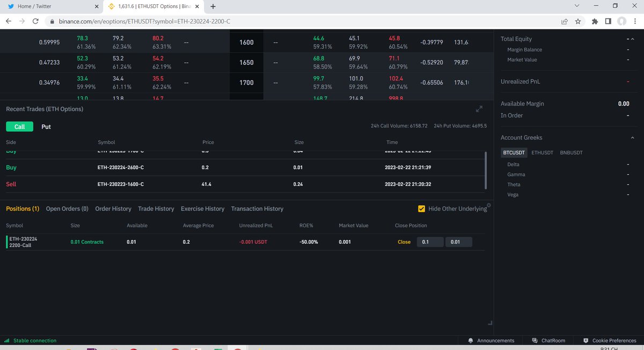The height and width of the screenshot is (350, 644).
Task: Reload the page with the refresh icon
Action: pos(35,21)
